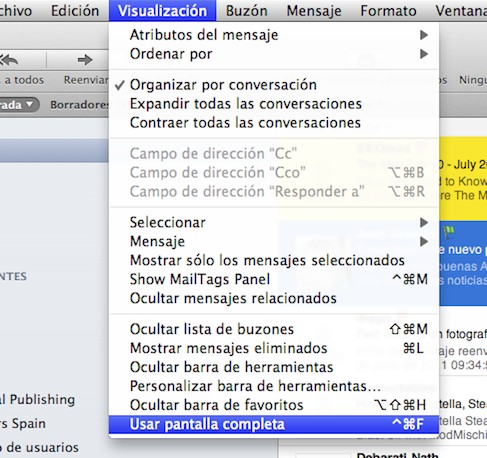Choose Usar pantalla completa
The width and height of the screenshot is (487, 458).
click(x=274, y=424)
